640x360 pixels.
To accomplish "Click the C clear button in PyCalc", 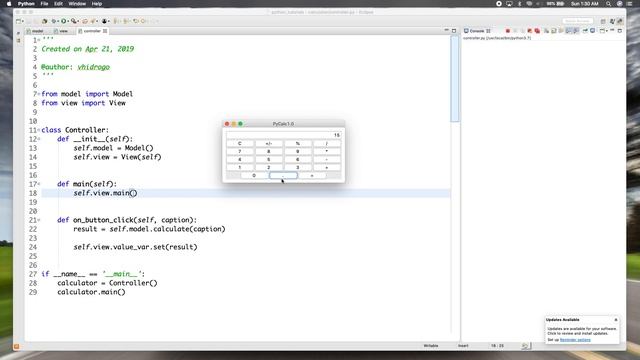I will (x=240, y=144).
